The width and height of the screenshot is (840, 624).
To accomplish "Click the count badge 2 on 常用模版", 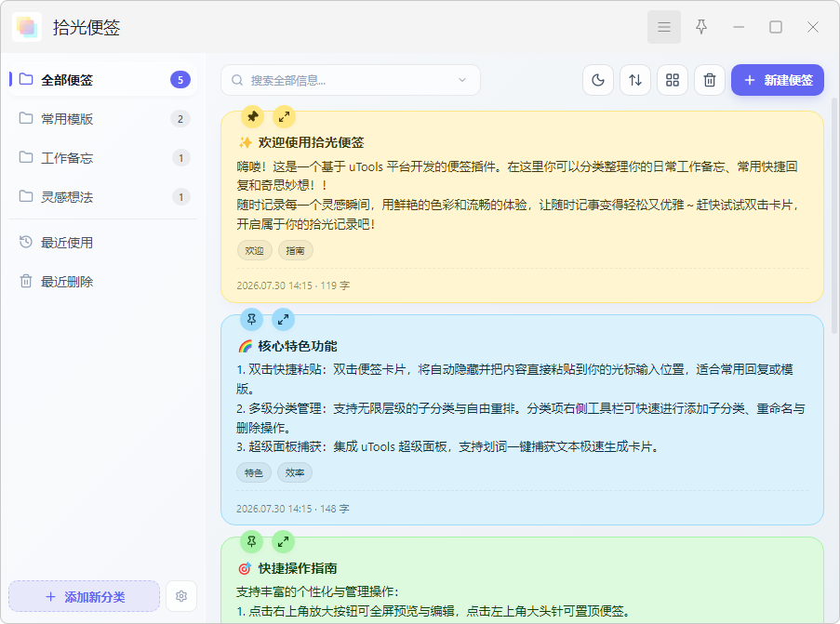I will tap(180, 119).
